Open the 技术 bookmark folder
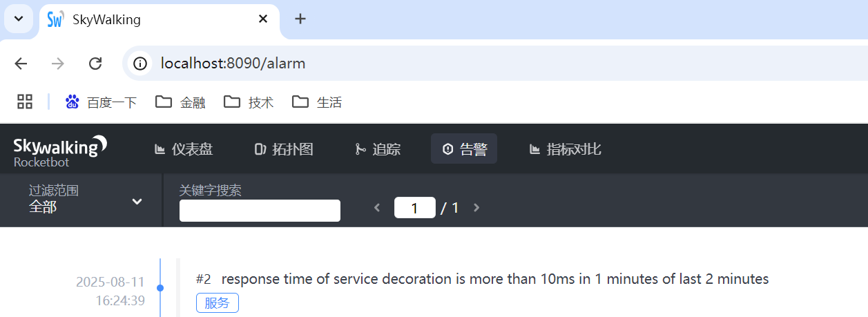Image resolution: width=868 pixels, height=317 pixels. [x=249, y=102]
